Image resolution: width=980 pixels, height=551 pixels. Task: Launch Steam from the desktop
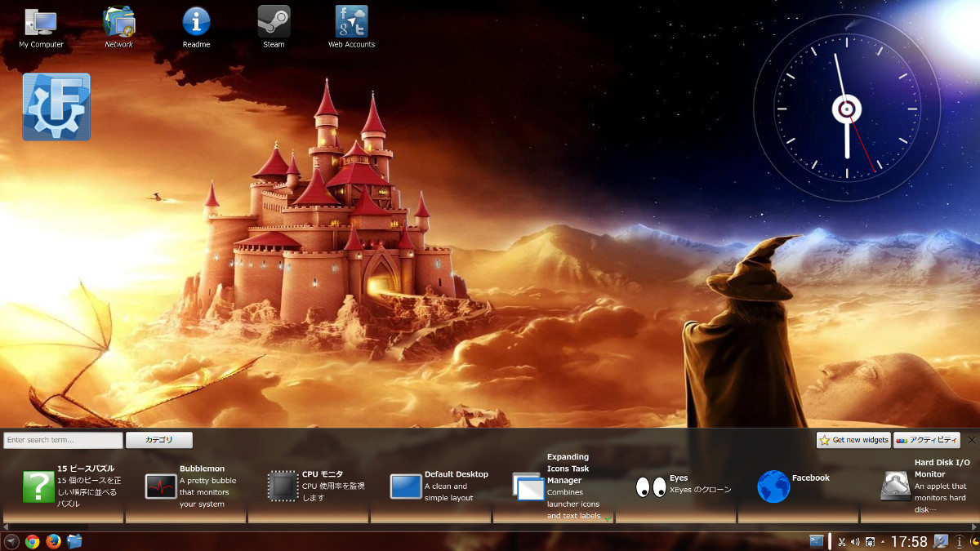pyautogui.click(x=274, y=27)
